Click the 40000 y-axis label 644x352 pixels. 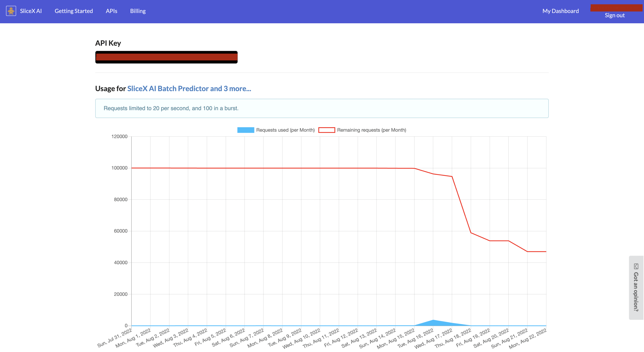pos(121,262)
